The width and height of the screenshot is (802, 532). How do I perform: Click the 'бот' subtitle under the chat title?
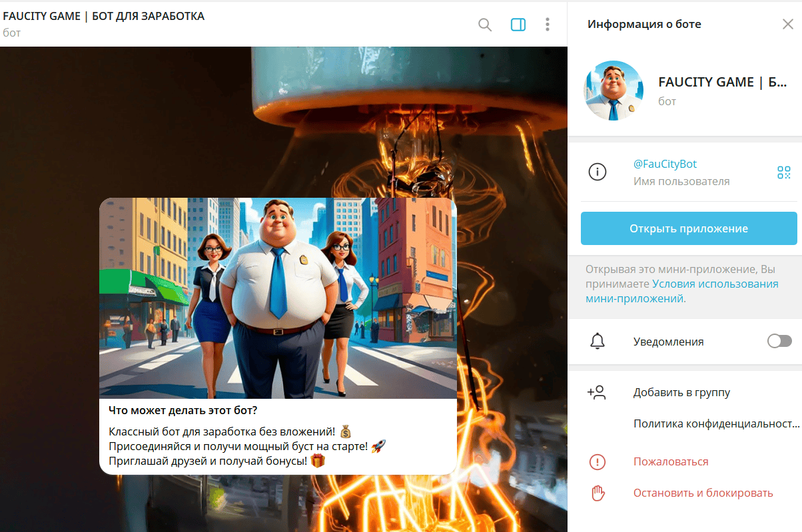coord(12,33)
